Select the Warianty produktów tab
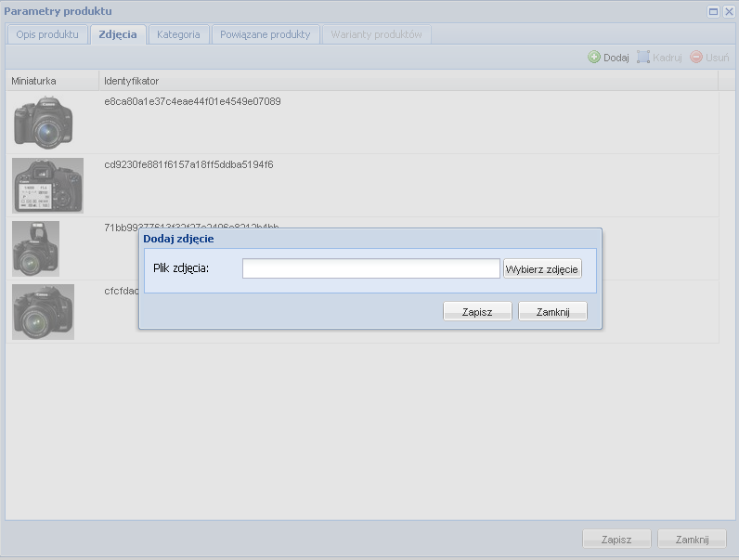739x560 pixels. tap(376, 34)
